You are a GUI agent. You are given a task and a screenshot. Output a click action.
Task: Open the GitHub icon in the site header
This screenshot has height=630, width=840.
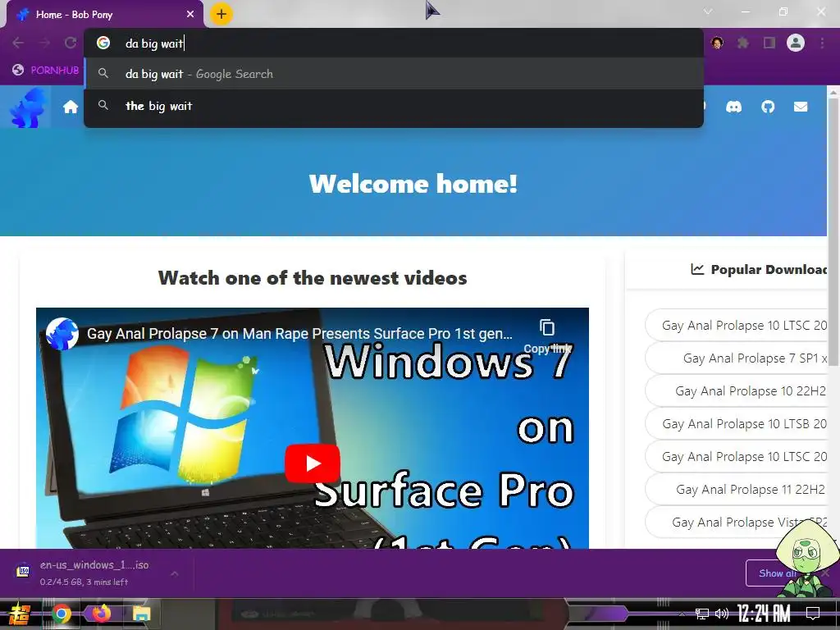pos(768,107)
